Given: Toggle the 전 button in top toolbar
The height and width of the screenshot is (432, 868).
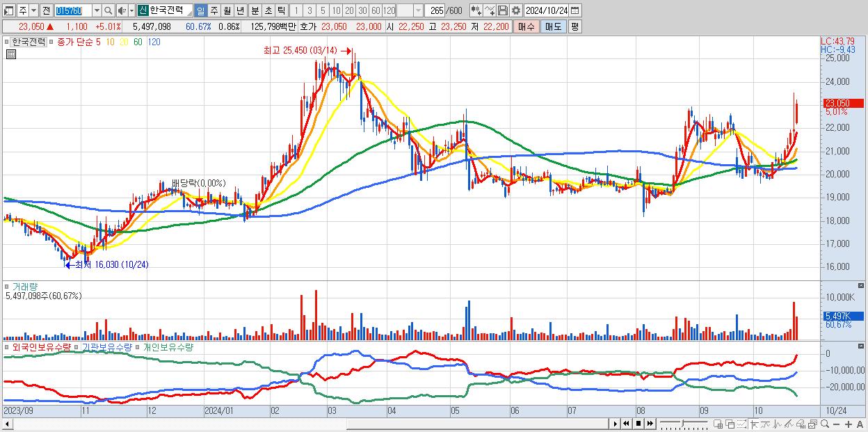Looking at the screenshot, I should 46,10.
